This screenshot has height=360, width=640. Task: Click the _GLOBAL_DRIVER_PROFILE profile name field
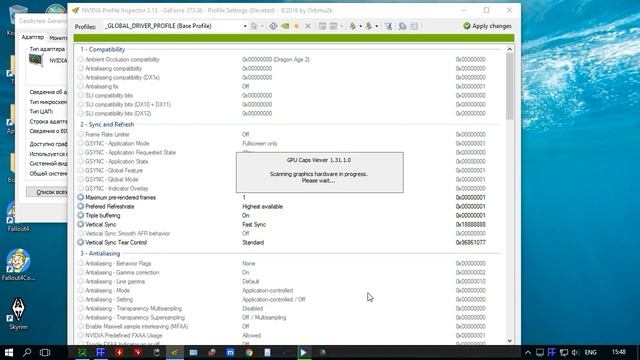tap(173, 26)
